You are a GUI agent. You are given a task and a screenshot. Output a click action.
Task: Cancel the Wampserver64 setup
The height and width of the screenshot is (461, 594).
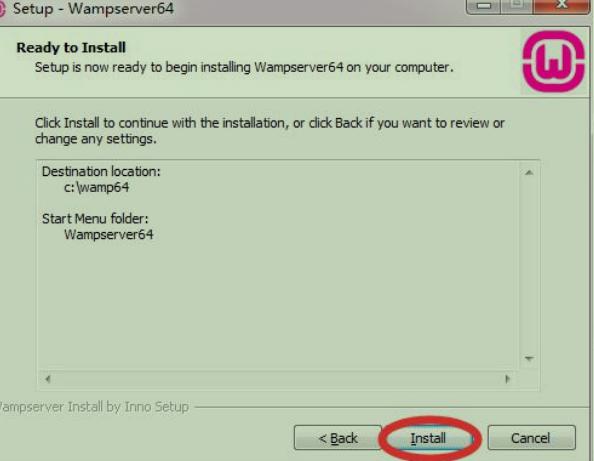531,438
